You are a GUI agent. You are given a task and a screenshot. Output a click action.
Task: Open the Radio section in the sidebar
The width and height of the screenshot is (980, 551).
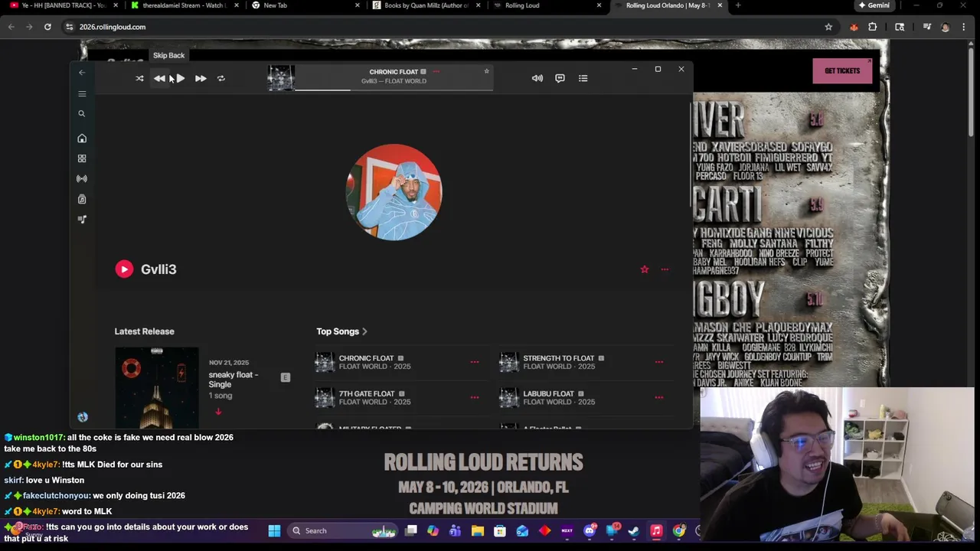82,178
